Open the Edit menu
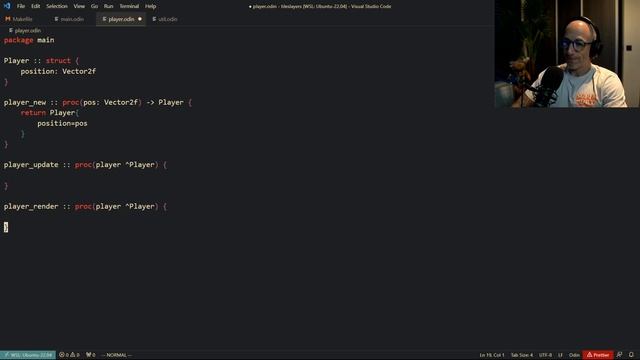The height and width of the screenshot is (360, 640). click(36, 6)
